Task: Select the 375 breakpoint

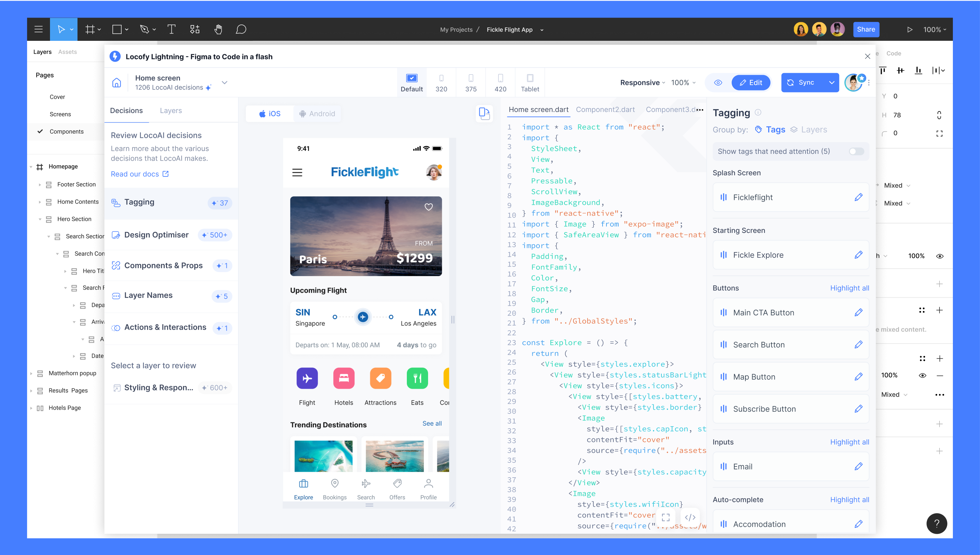Action: click(x=471, y=83)
